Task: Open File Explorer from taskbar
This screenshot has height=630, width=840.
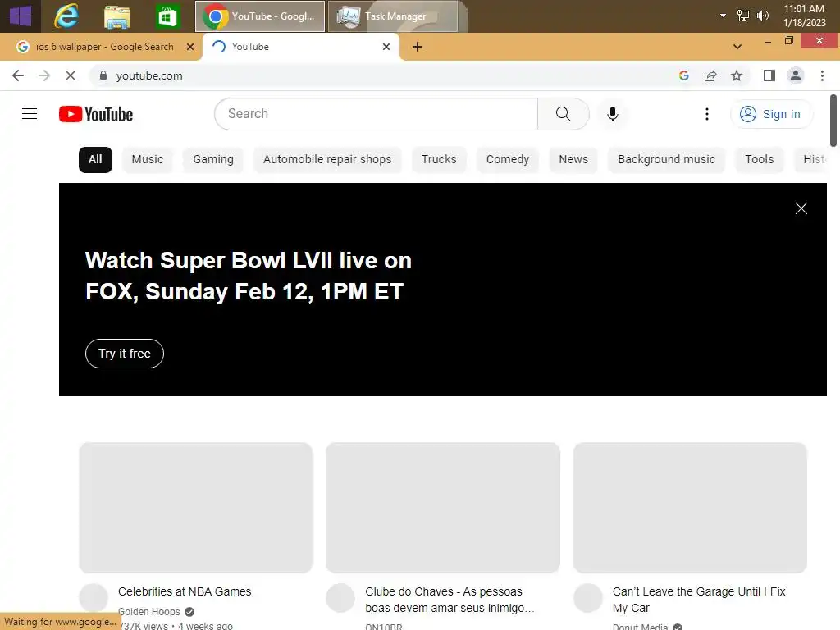Action: click(x=116, y=16)
